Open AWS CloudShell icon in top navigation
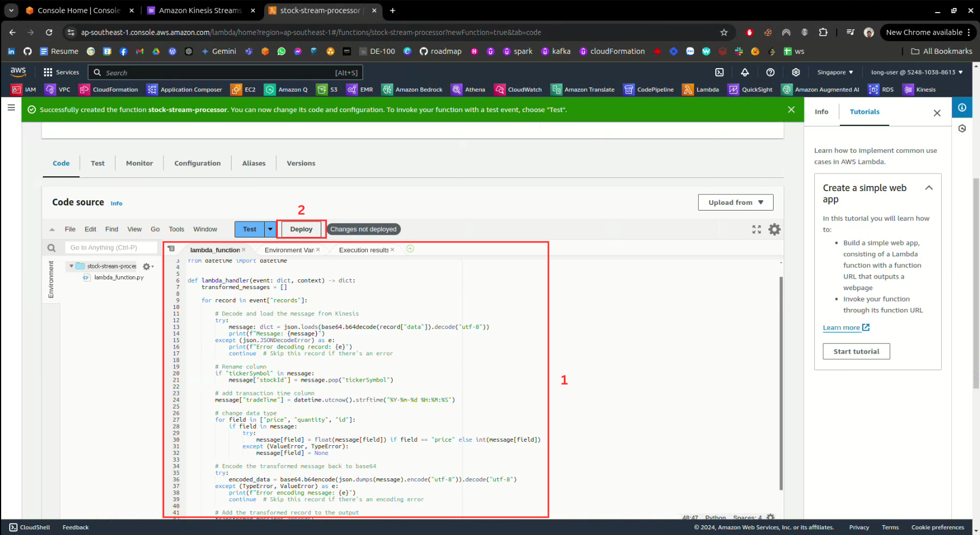Screen dimensions: 980x535 point(719,72)
